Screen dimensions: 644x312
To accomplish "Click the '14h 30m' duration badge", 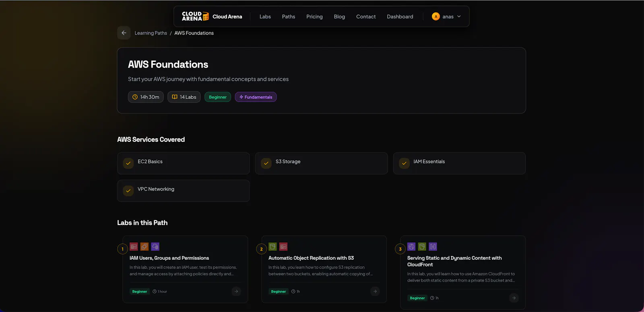I will pyautogui.click(x=146, y=97).
